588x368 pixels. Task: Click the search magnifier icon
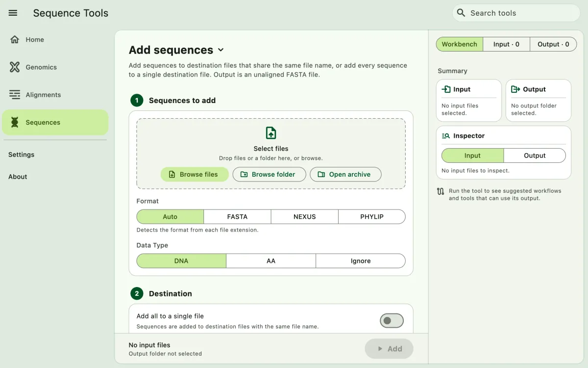coord(461,13)
